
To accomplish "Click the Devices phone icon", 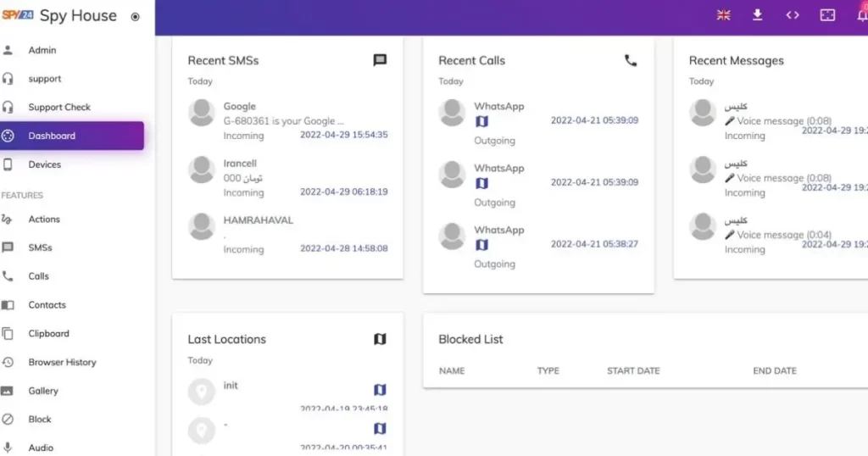I will point(8,164).
